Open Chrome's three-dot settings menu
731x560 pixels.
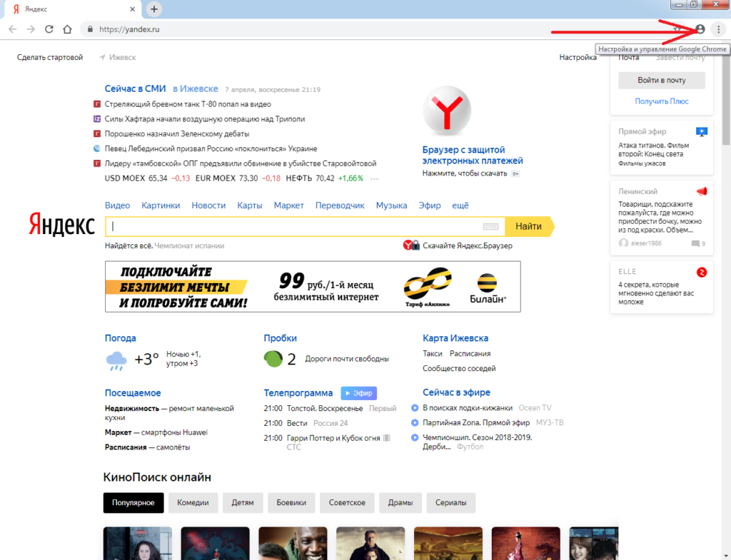point(718,29)
